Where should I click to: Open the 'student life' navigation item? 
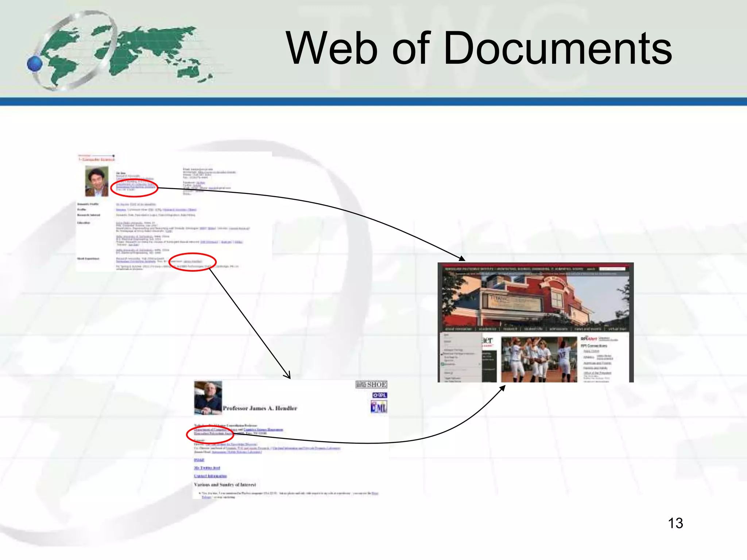point(533,329)
